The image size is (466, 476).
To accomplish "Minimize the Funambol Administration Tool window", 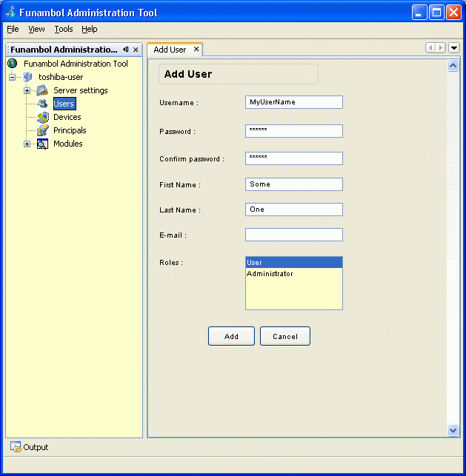I will 419,13.
